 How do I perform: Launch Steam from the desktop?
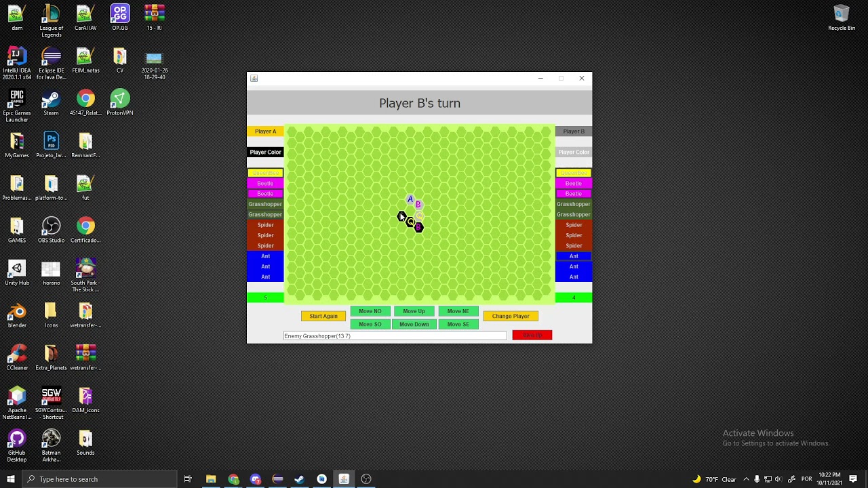(x=51, y=103)
